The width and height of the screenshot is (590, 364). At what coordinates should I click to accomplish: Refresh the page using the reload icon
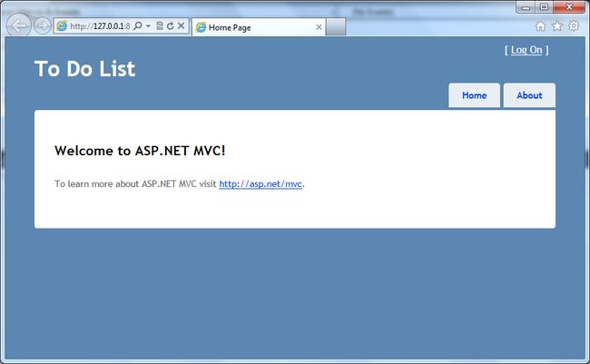[171, 25]
